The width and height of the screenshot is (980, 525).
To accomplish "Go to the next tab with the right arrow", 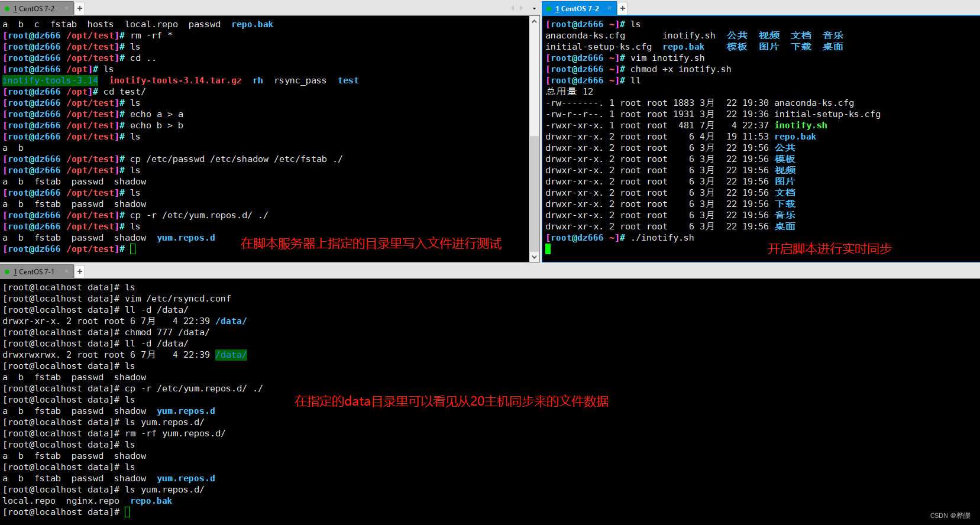I will point(521,8).
